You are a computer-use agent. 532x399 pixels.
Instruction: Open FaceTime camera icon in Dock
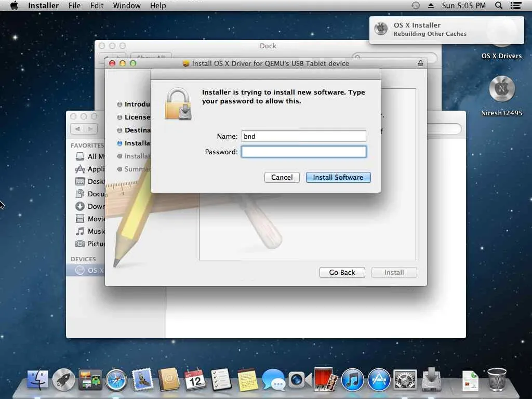point(300,379)
